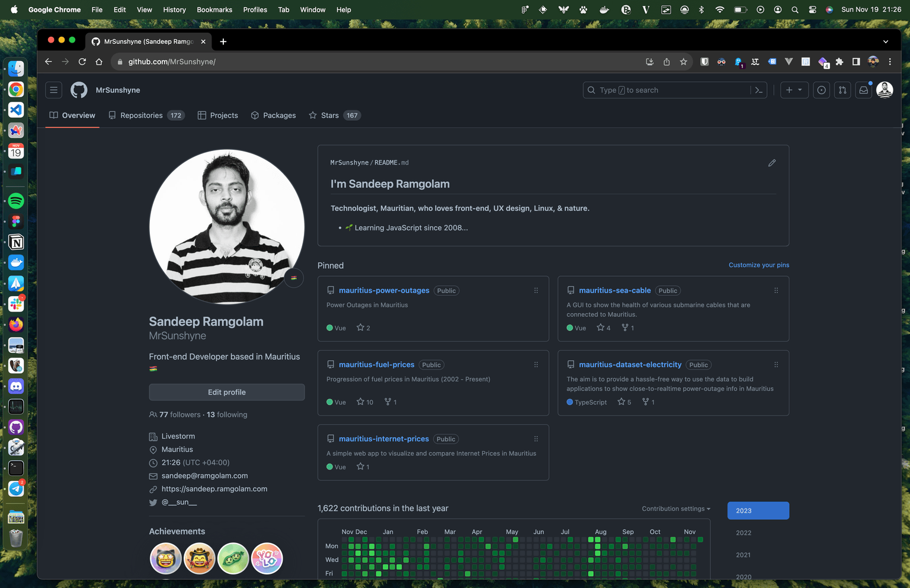This screenshot has width=910, height=588.
Task: Switch to the Overview tab
Action: pos(72,115)
